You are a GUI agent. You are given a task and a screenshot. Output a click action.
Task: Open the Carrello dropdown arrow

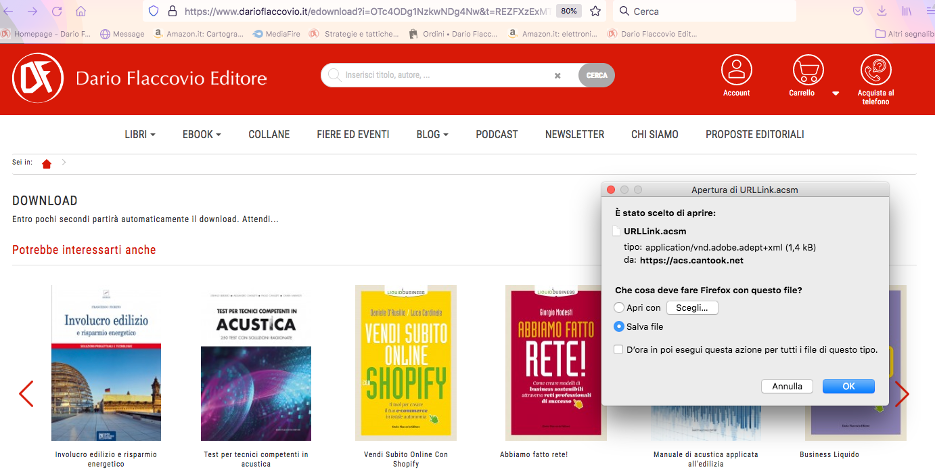click(836, 93)
